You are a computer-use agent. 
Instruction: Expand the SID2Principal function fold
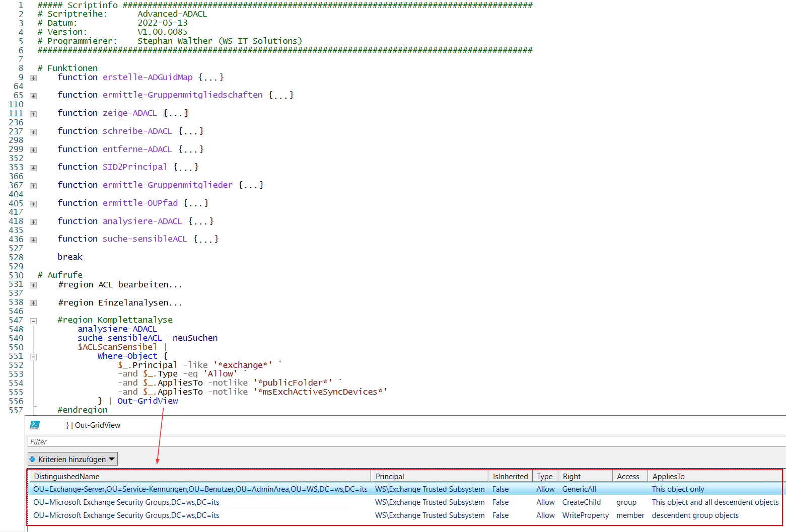[x=33, y=168]
